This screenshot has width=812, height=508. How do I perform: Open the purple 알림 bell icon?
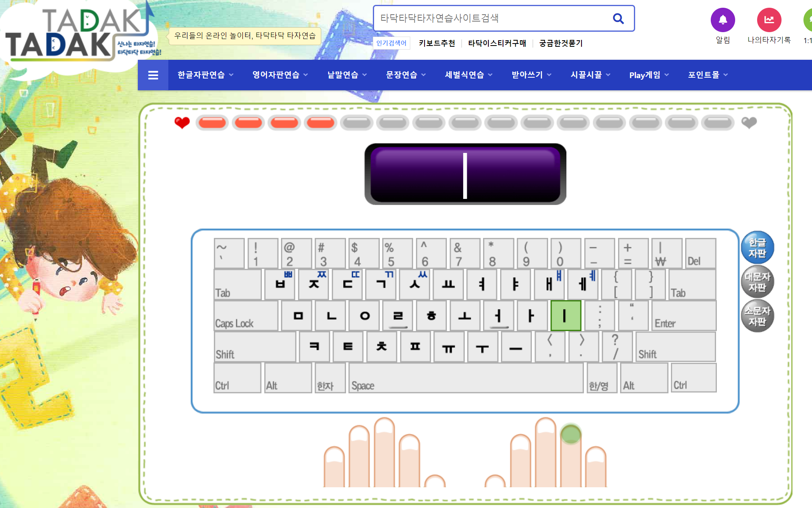point(723,20)
